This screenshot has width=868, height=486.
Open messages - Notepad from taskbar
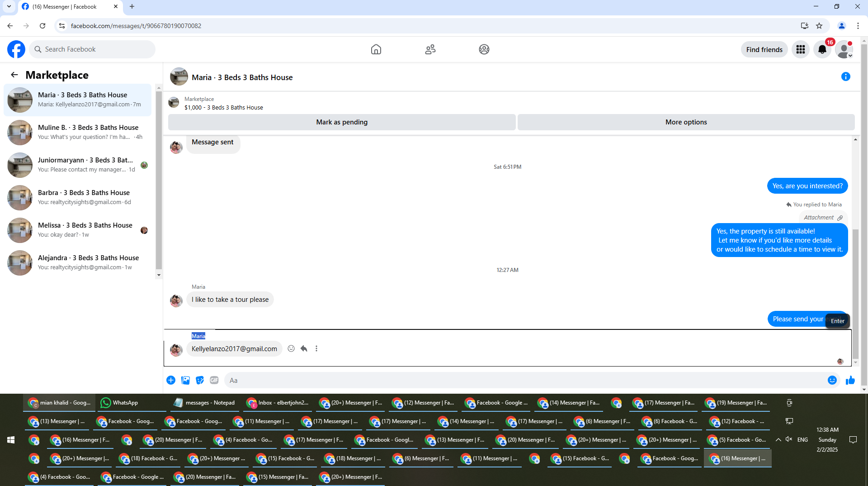click(x=204, y=403)
